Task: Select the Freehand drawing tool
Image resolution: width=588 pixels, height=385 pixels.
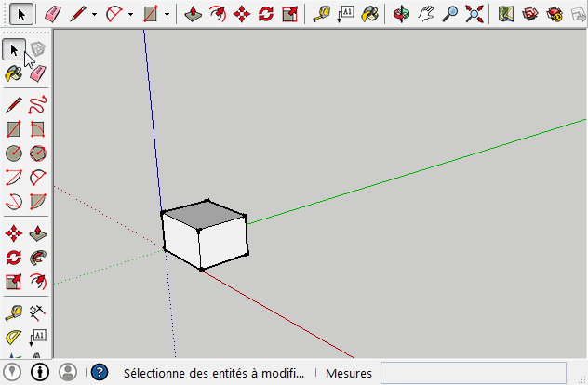Action: 38,105
